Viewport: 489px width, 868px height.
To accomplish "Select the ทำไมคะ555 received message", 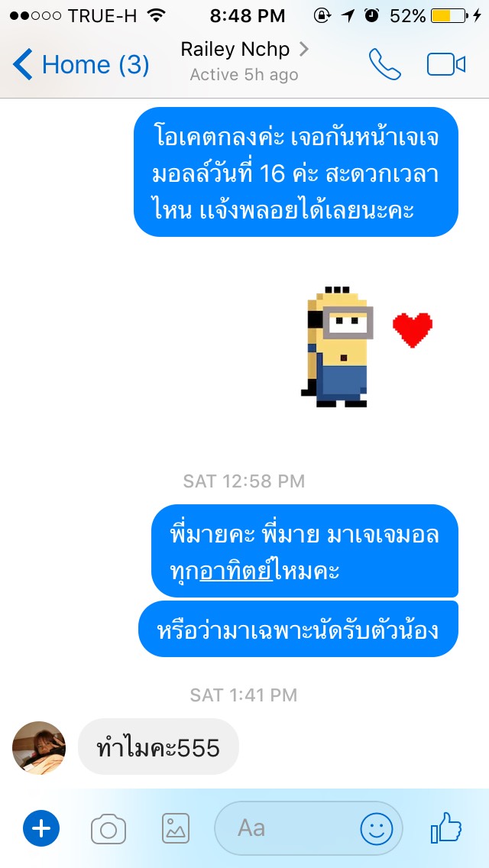I will tap(158, 748).
